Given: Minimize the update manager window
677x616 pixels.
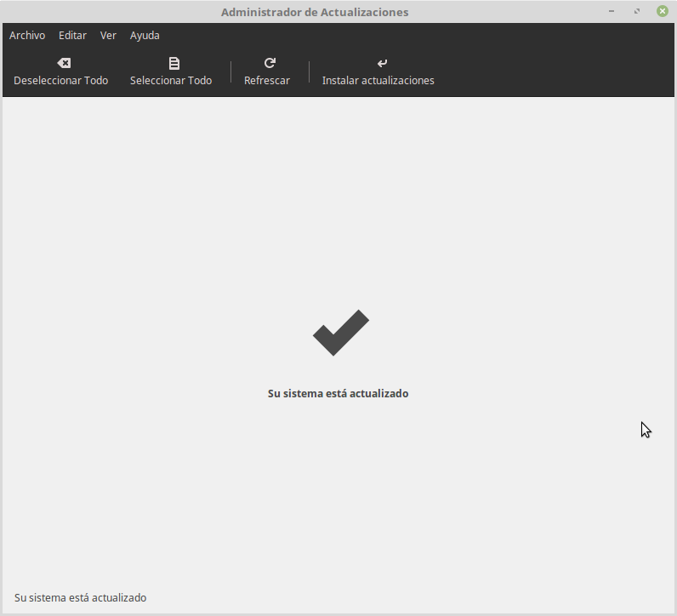Looking at the screenshot, I should [x=612, y=11].
